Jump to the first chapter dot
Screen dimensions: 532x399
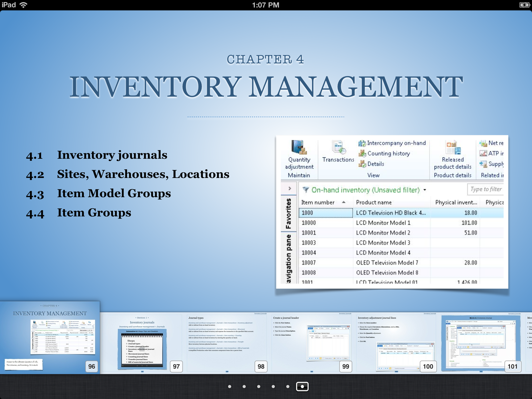[230, 387]
